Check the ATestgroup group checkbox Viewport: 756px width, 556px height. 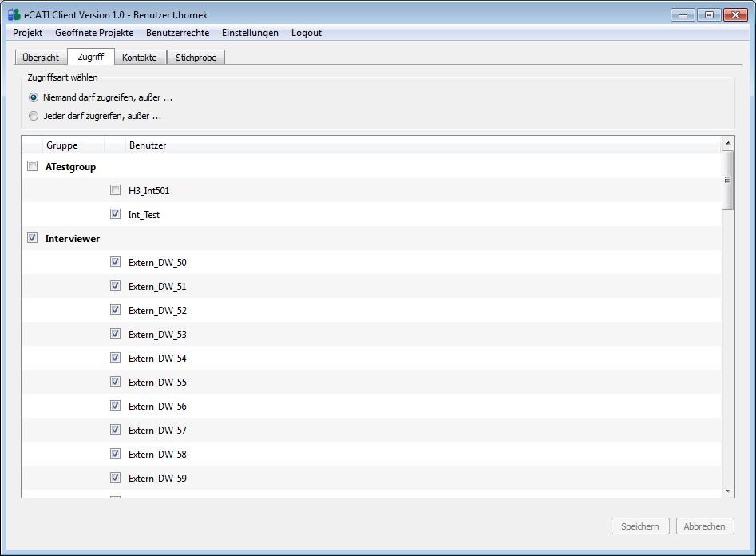tap(33, 166)
